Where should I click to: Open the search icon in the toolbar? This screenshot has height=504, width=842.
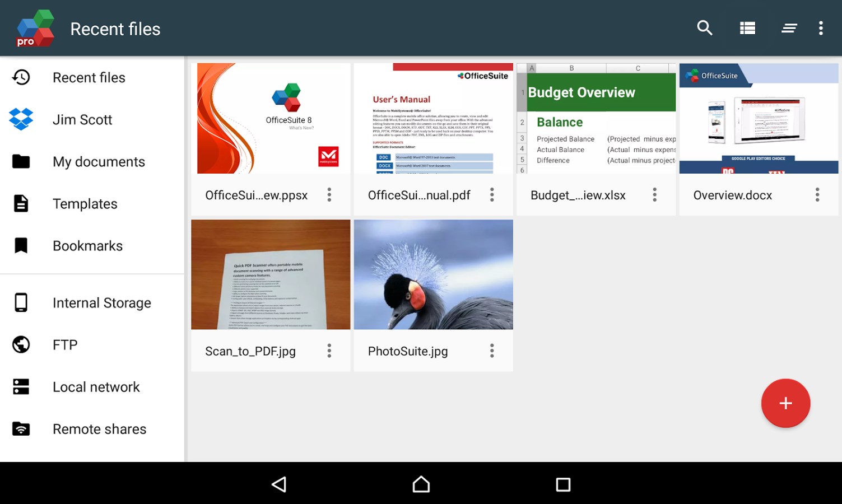(x=705, y=28)
